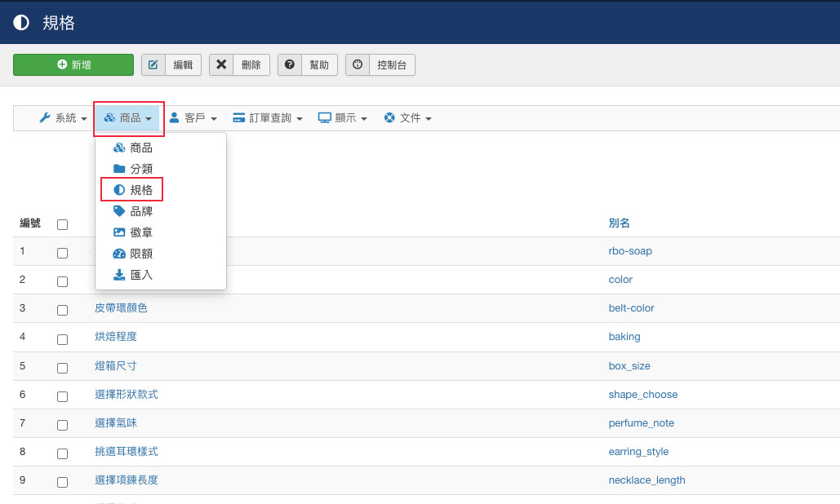Screen dimensions: 840x504
Task: Select 商品 entry in the dropdown list
Action: [x=140, y=148]
